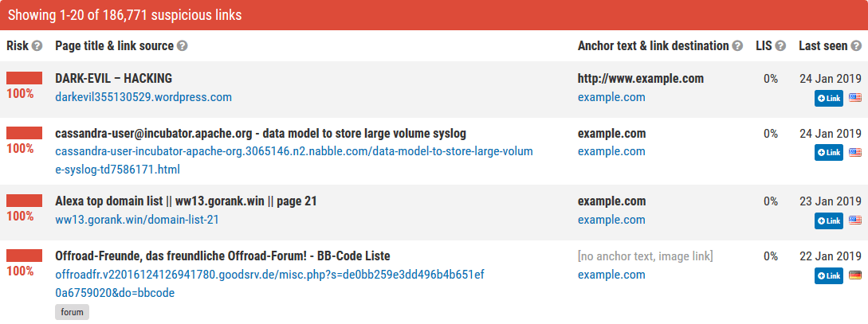The height and width of the screenshot is (324, 868).
Task: Select the forum tag under Offroad-Freunde
Action: coord(72,312)
